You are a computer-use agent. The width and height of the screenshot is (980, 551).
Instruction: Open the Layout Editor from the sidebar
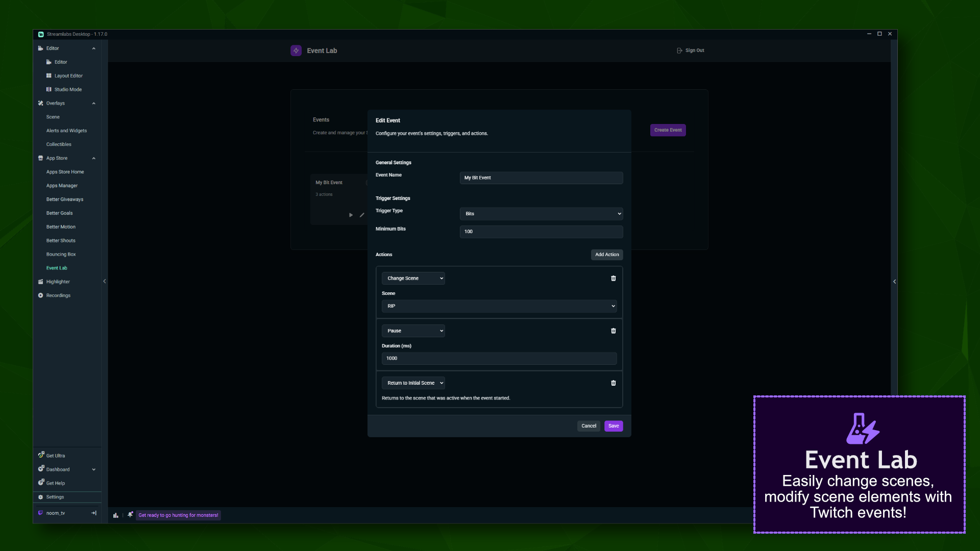coord(68,76)
